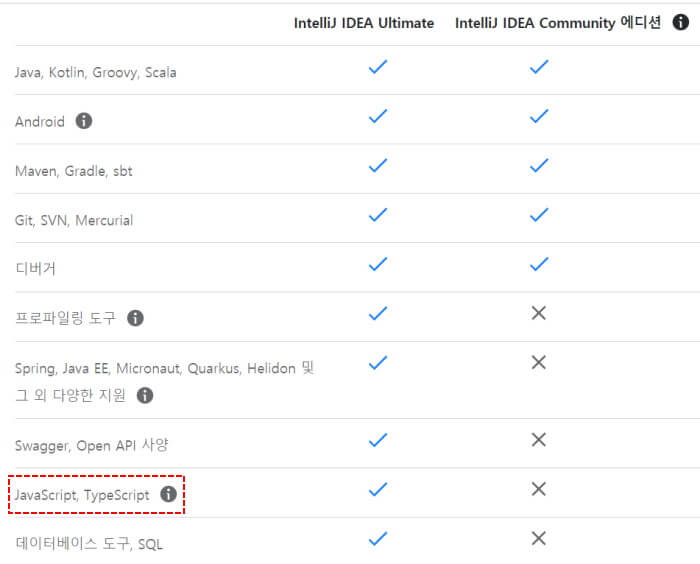Click Community checkmark in Android row

tap(539, 116)
